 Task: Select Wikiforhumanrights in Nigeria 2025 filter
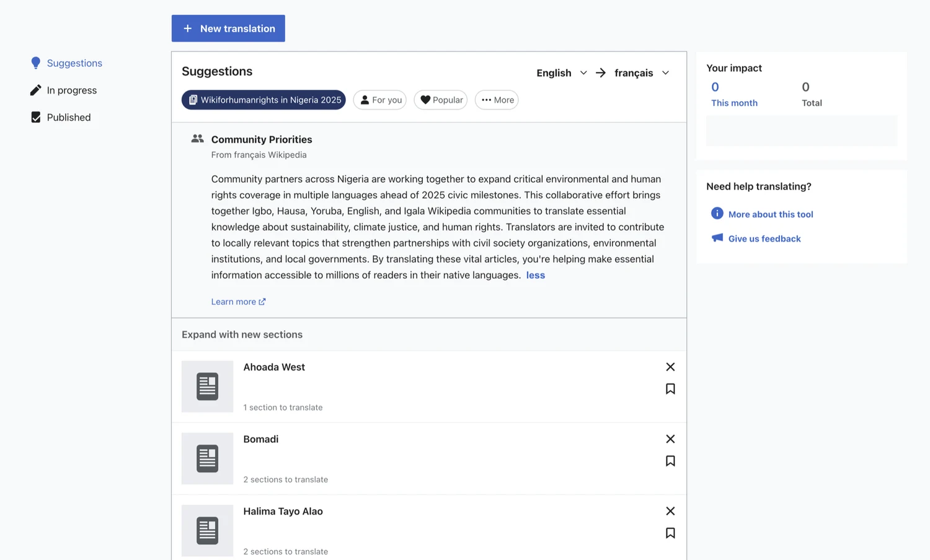click(x=263, y=100)
